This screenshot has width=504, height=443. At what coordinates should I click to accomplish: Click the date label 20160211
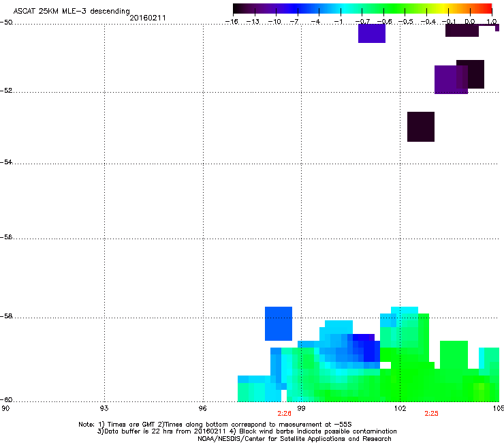pos(148,18)
